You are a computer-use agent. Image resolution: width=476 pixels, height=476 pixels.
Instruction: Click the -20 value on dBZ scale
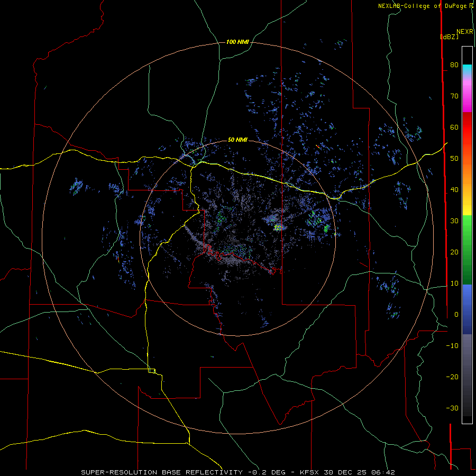[452, 377]
